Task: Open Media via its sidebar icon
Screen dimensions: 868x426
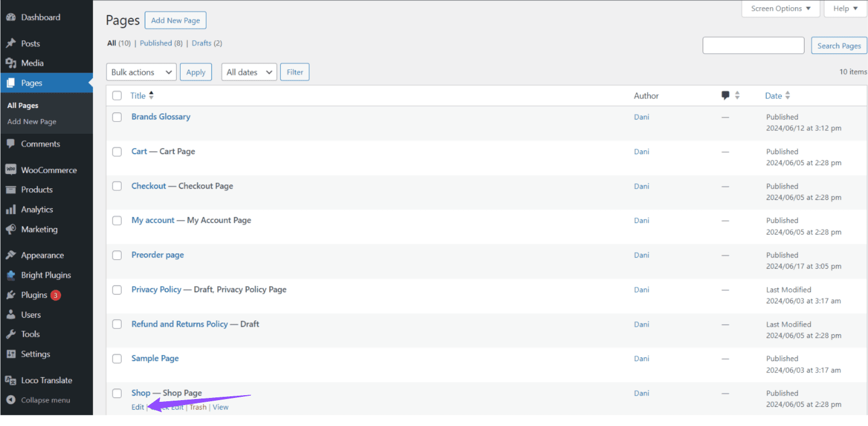Action: coord(11,63)
